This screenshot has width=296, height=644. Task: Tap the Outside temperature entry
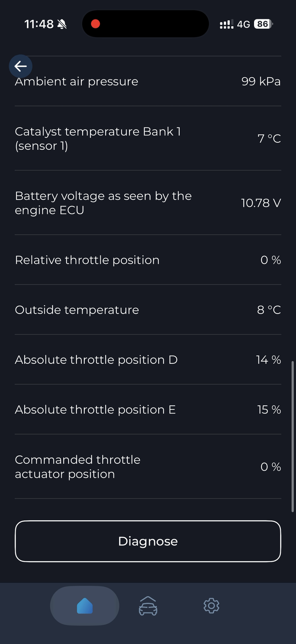[x=148, y=310]
